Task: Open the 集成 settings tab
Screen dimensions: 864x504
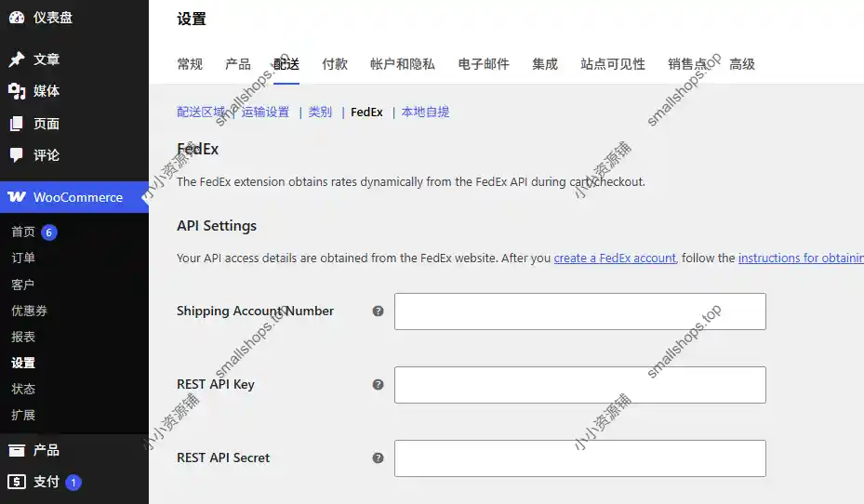Action: click(x=545, y=64)
